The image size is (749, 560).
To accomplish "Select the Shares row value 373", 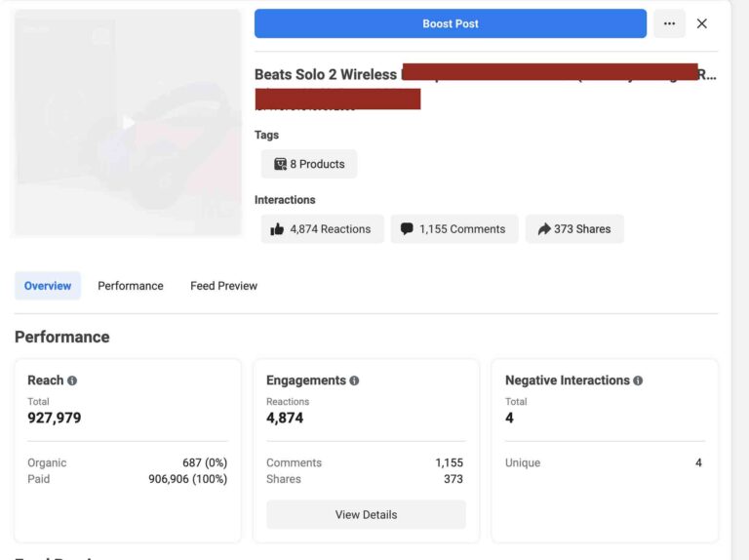I will pos(453,479).
